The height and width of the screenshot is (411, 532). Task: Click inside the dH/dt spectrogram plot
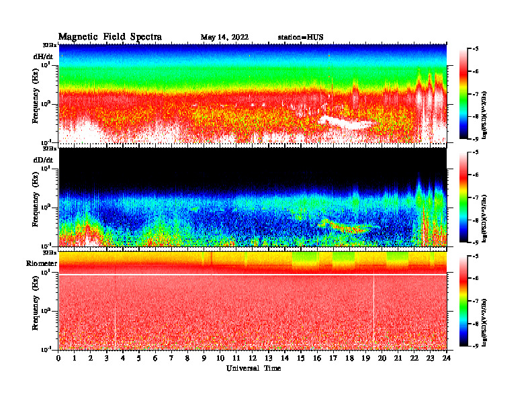pos(253,93)
